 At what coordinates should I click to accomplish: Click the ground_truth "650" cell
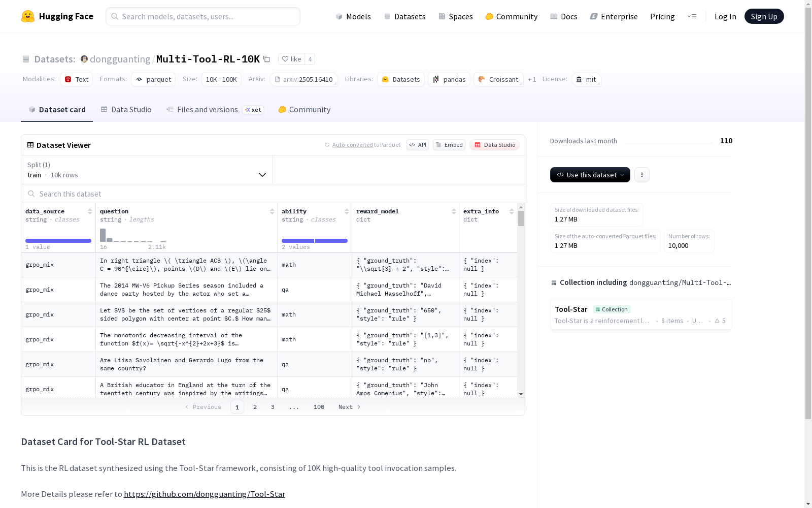click(x=405, y=314)
